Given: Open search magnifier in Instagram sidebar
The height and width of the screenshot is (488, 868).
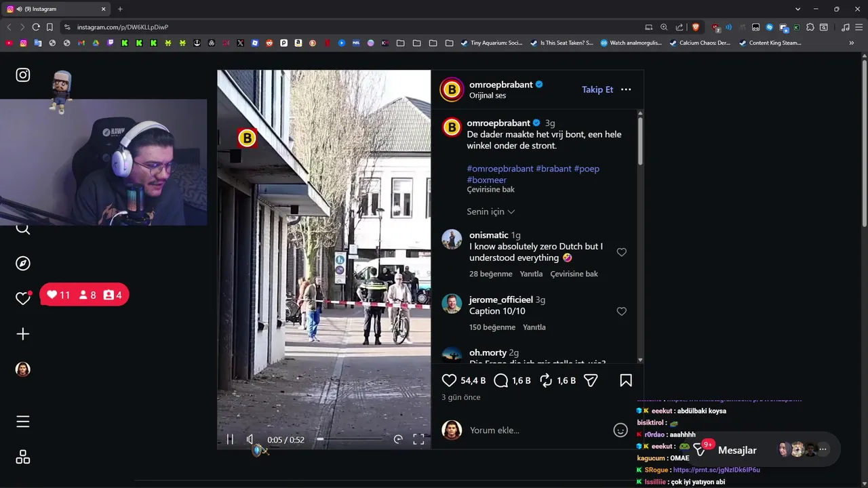Looking at the screenshot, I should pyautogui.click(x=23, y=228).
